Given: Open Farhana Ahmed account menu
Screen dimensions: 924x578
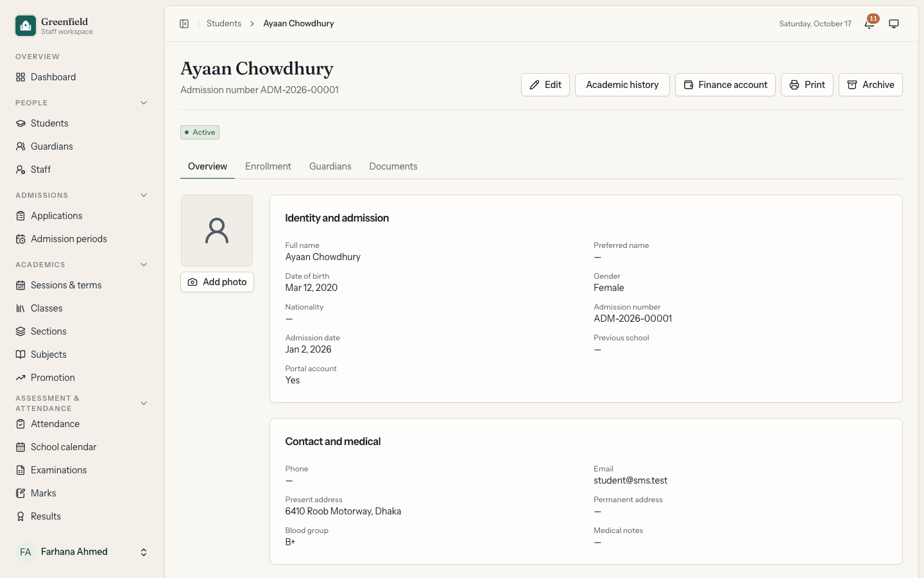Looking at the screenshot, I should [82, 552].
